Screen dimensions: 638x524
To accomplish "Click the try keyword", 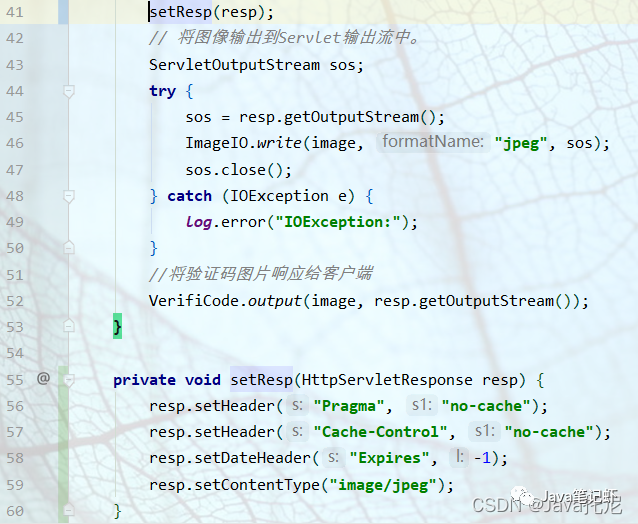I will pos(162,92).
